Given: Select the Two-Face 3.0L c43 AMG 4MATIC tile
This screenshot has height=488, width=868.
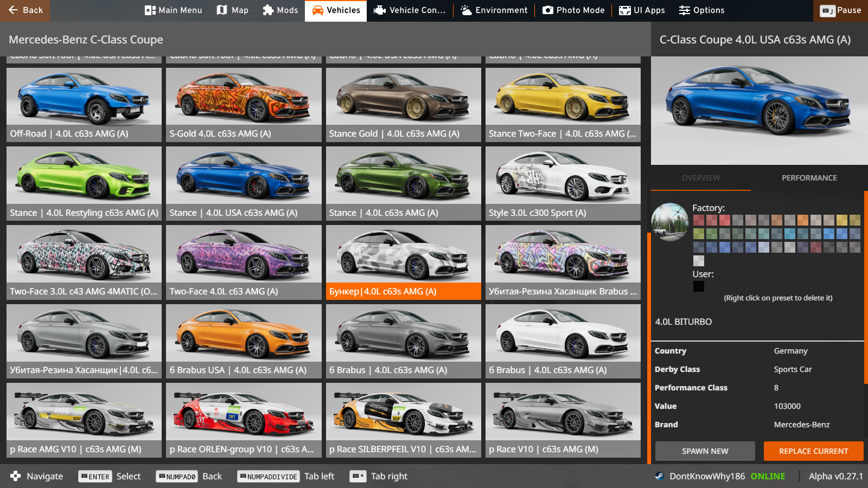Looking at the screenshot, I should [x=84, y=262].
